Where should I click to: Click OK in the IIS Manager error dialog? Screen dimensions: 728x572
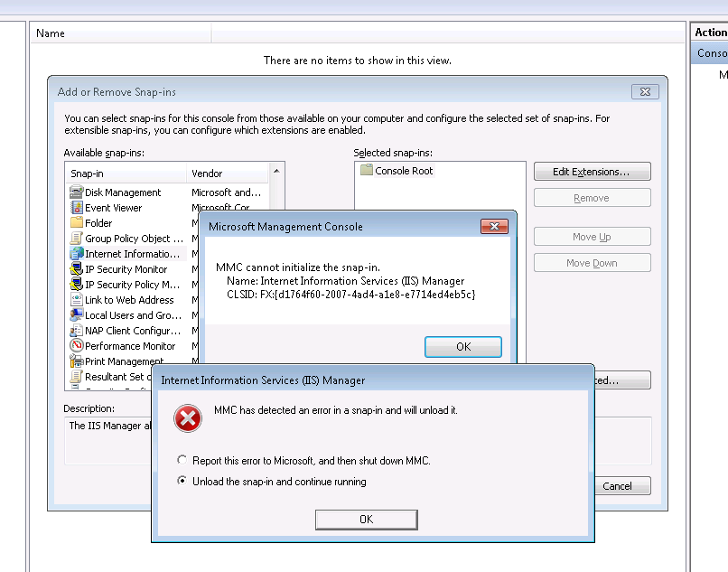click(367, 520)
